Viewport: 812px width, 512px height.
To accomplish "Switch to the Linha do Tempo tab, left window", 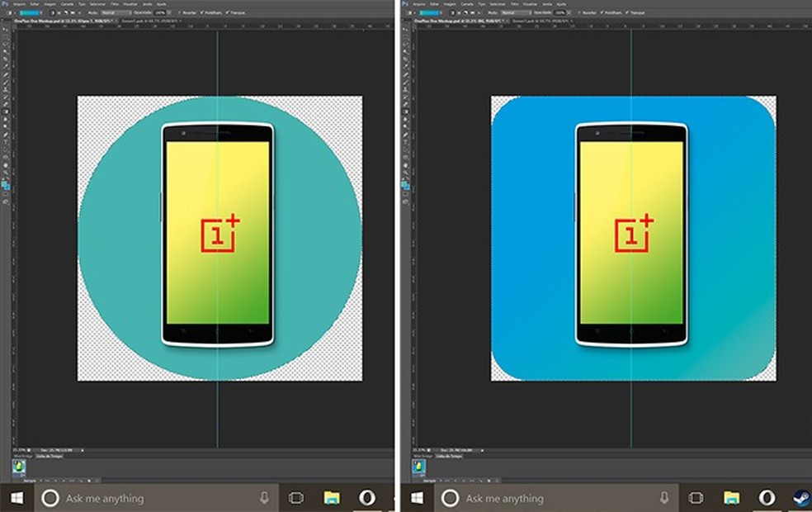I will [51, 455].
